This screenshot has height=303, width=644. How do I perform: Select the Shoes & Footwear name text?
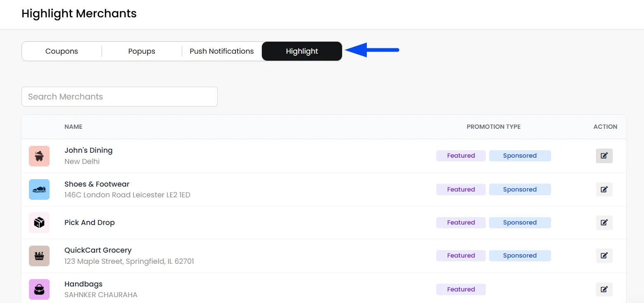[97, 184]
